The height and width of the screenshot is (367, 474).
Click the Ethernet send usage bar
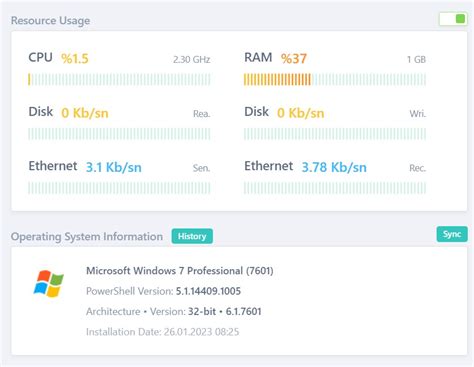pos(119,188)
